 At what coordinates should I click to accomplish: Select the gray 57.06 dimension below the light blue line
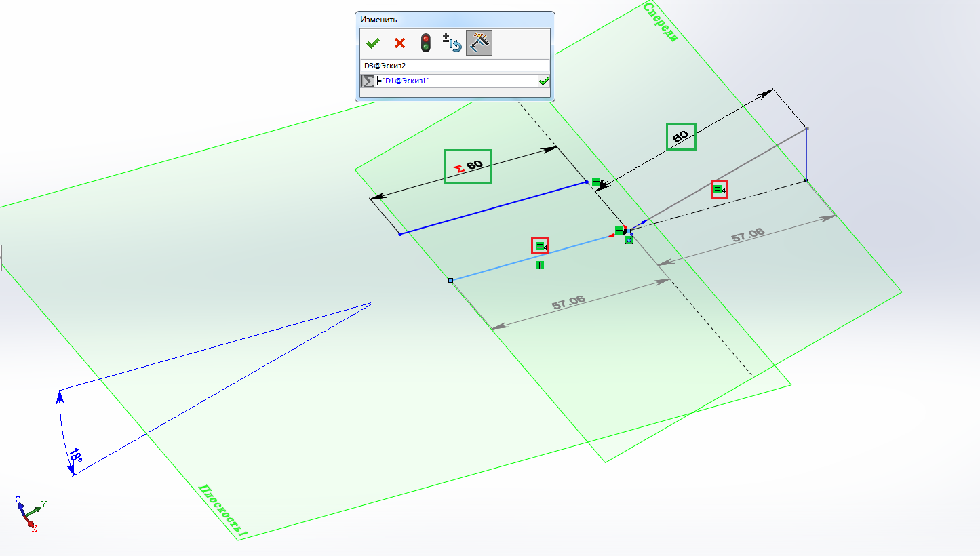click(568, 302)
